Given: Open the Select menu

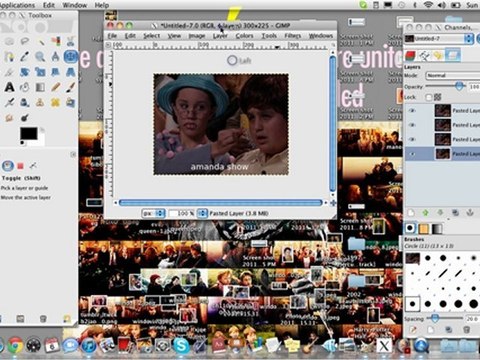Looking at the screenshot, I should click(x=152, y=36).
